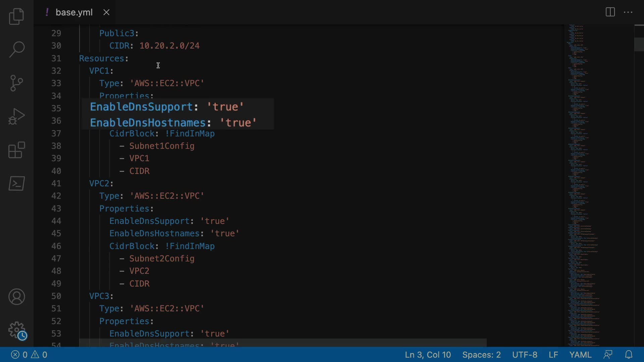The width and height of the screenshot is (644, 362).
Task: Toggle end of line sequence LF
Action: click(553, 355)
